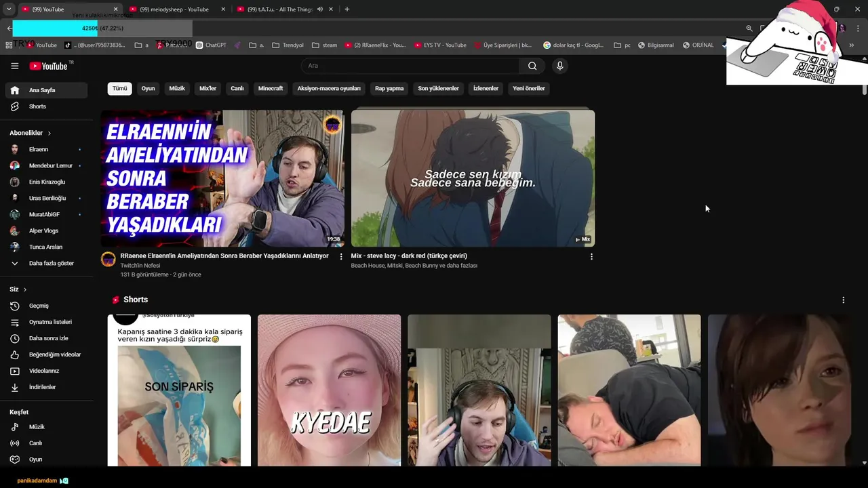Open Shorts from the sidebar

click(x=46, y=106)
